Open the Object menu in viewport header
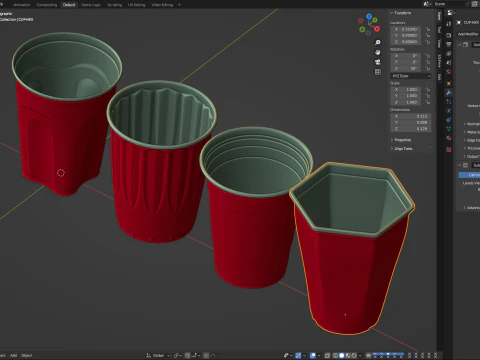This screenshot has height=360, width=480. coord(27,355)
